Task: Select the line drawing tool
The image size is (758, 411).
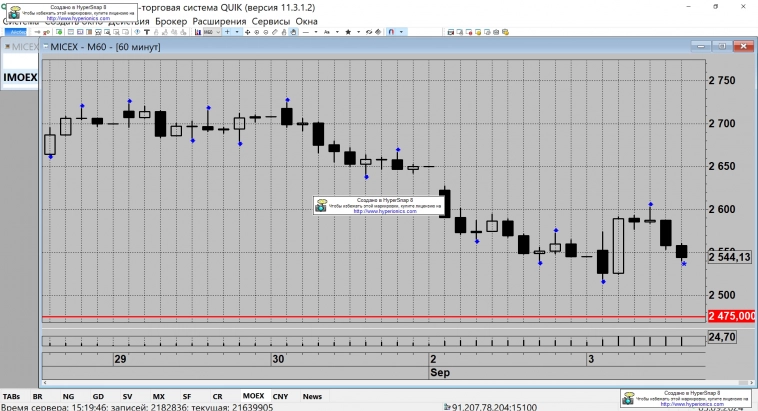Action: click(306, 32)
